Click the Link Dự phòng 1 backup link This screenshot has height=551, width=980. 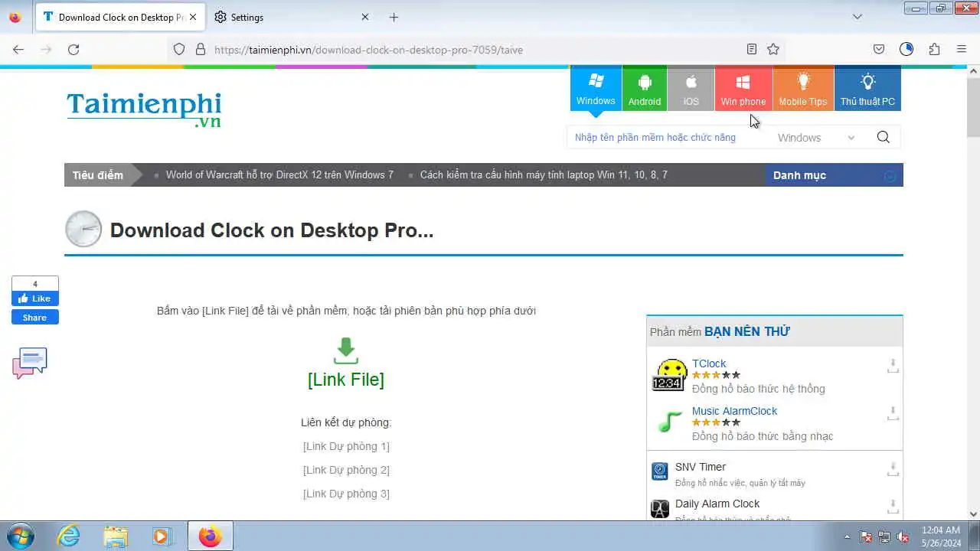(346, 446)
